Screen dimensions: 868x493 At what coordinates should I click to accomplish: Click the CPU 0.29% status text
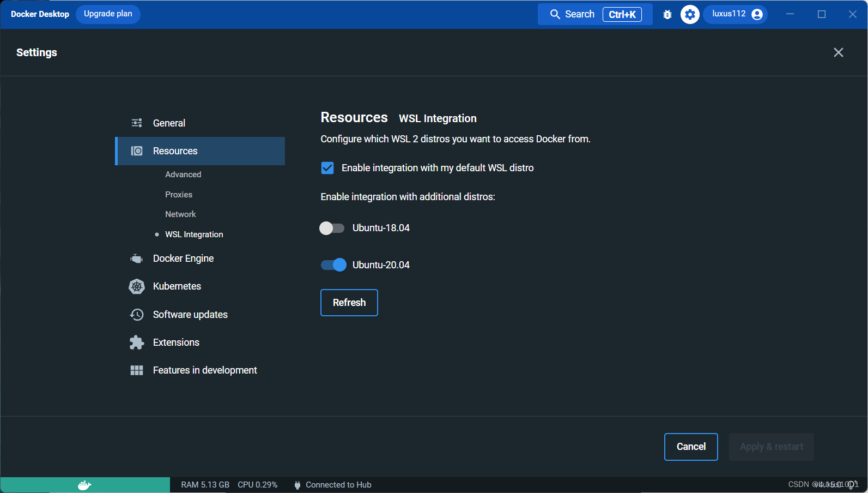(257, 485)
